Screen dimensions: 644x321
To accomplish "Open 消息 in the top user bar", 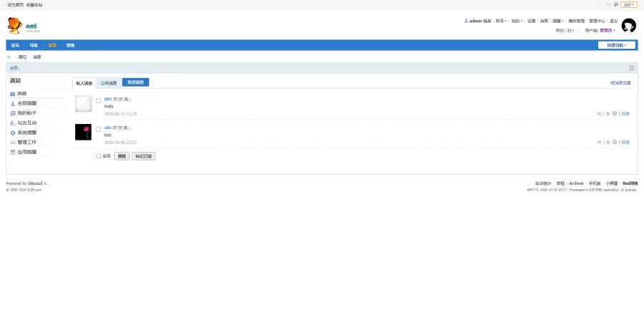I will click(544, 21).
